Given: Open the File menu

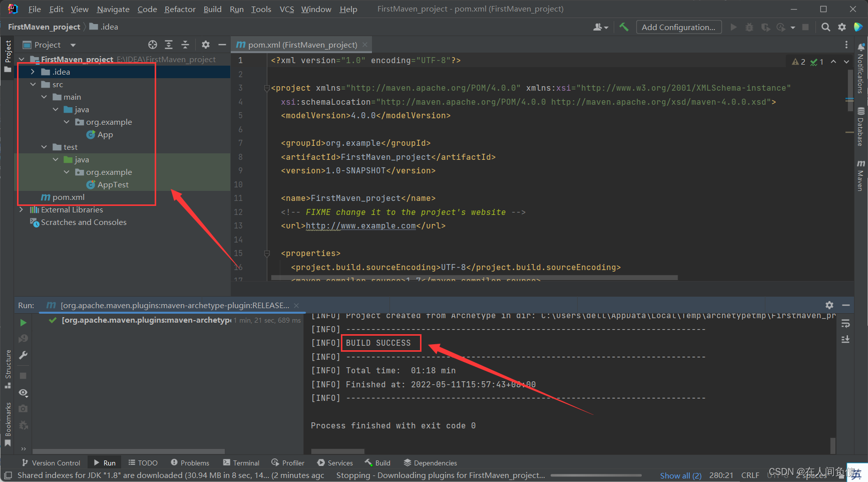Looking at the screenshot, I should pyautogui.click(x=35, y=9).
